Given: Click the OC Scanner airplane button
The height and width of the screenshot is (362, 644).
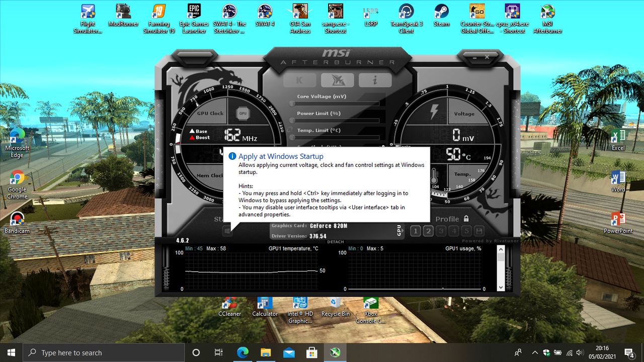Looking at the screenshot, I should coord(337,80).
